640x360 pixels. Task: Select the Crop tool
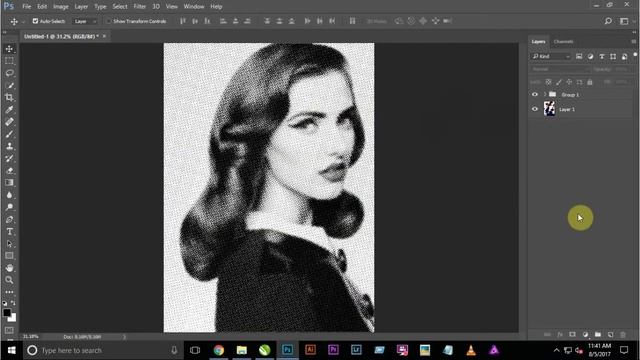(x=9, y=98)
